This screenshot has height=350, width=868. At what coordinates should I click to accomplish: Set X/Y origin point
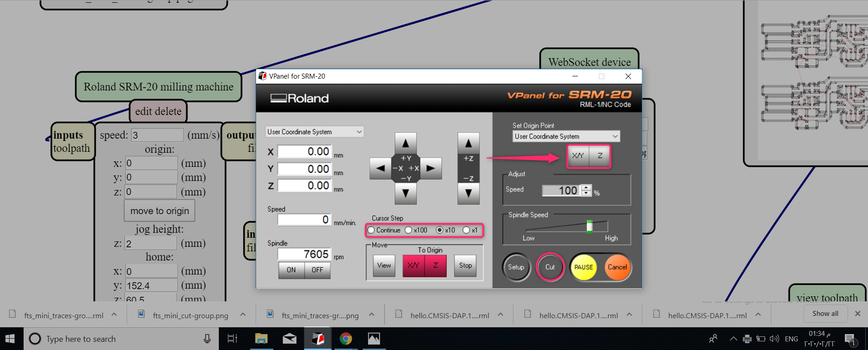pos(578,156)
